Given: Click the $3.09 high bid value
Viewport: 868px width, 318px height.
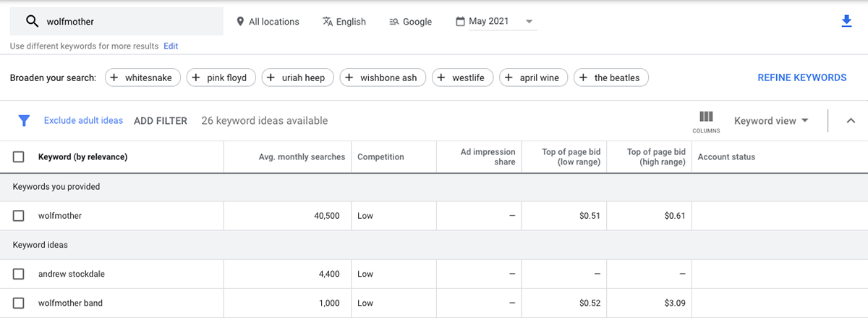Looking at the screenshot, I should [674, 303].
